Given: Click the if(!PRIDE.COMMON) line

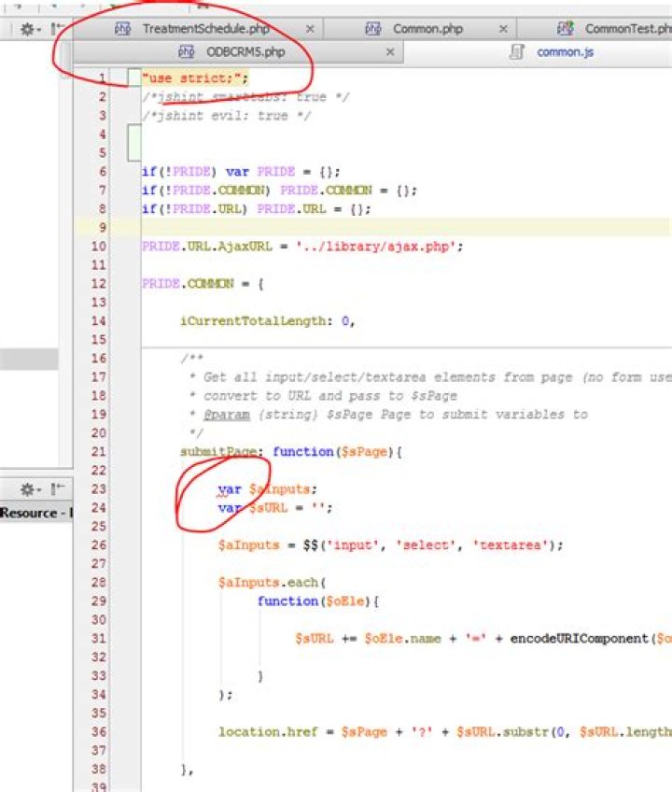Looking at the screenshot, I should click(x=279, y=191).
